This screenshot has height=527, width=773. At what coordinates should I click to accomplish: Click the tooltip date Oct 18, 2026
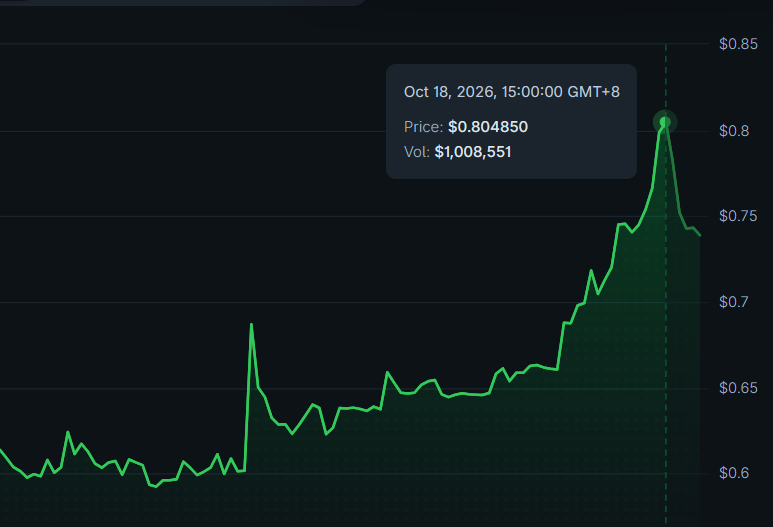[449, 92]
